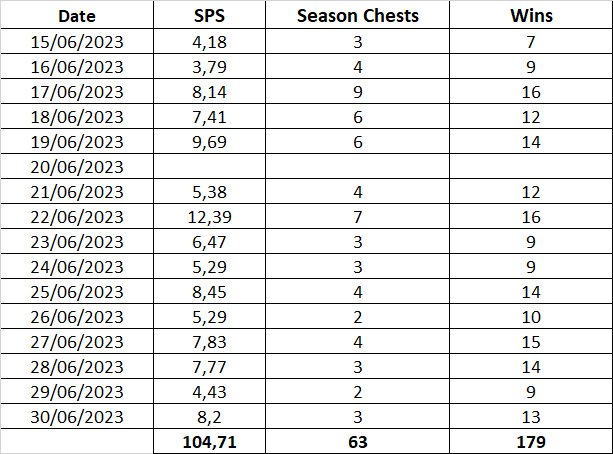Select the empty Wins cell for 20/06/2023
This screenshot has height=454, width=613.
pyautogui.click(x=531, y=166)
